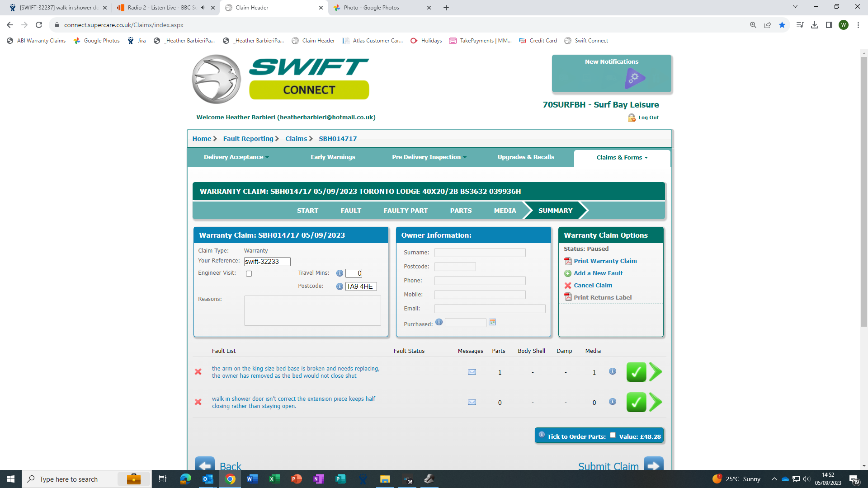The width and height of the screenshot is (868, 488).
Task: Expand Pre Delivery Inspection dropdown
Action: 429,157
